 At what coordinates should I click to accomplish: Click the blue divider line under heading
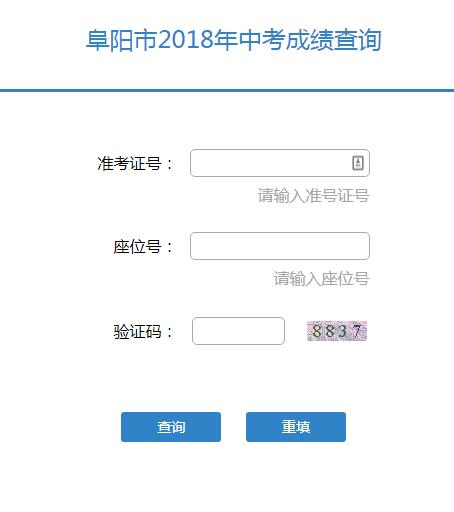(x=227, y=90)
